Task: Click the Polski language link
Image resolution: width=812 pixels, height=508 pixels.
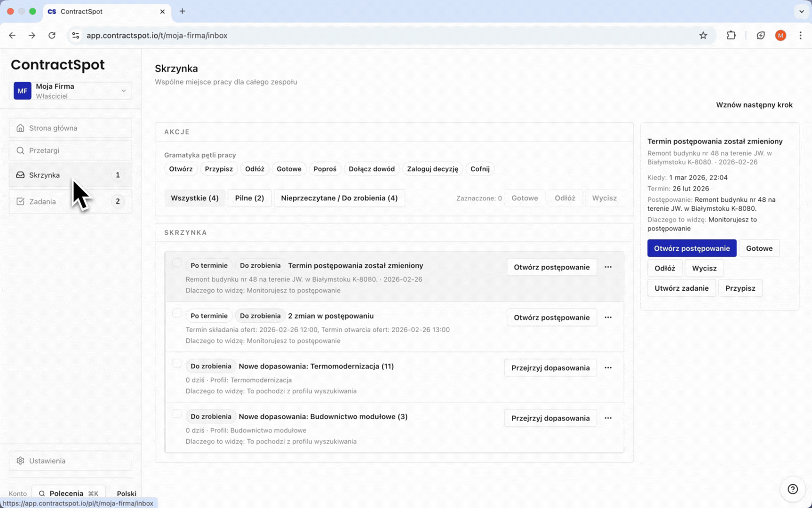Action: [127, 493]
